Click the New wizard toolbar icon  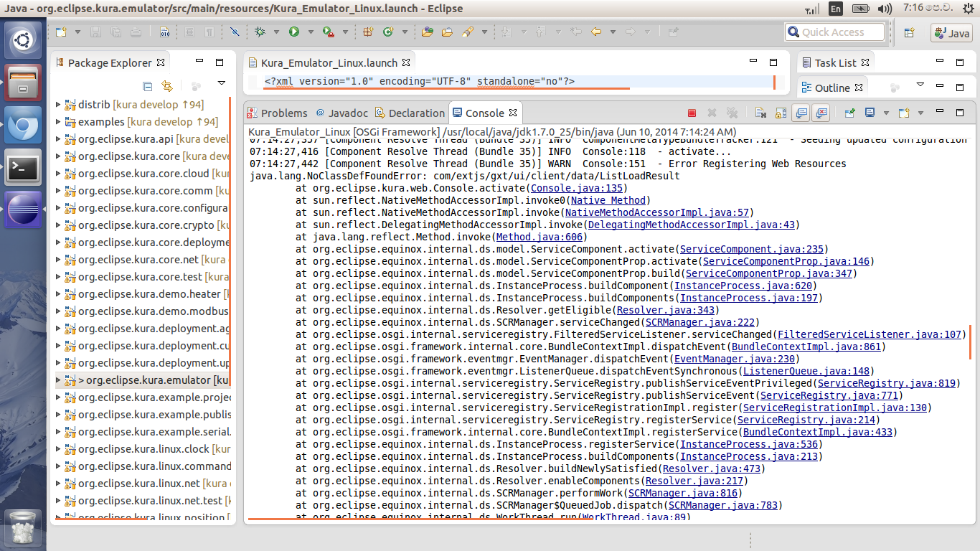[61, 32]
